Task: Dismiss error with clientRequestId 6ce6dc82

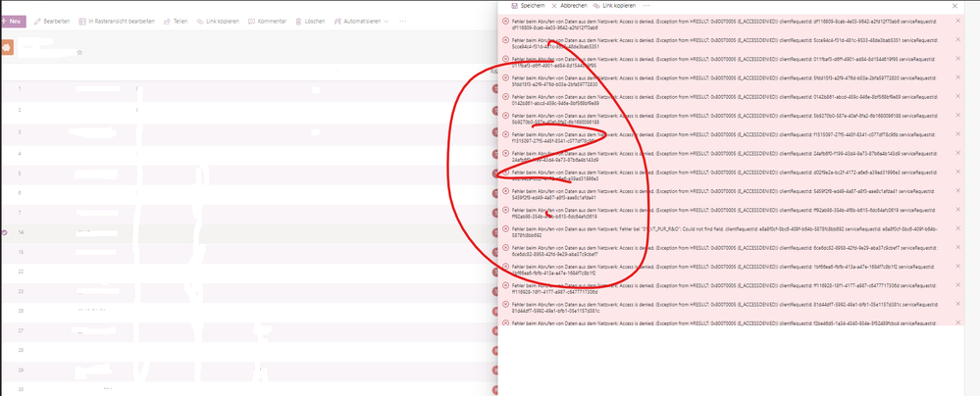Action: click(x=958, y=247)
